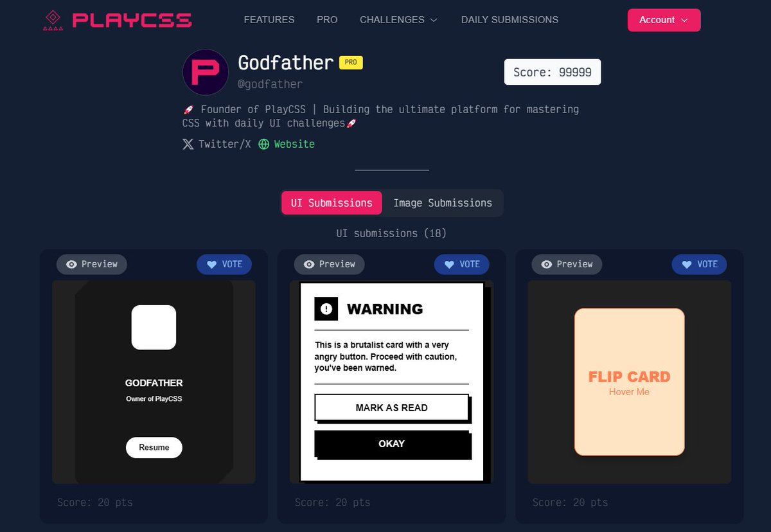
Task: Click the green globe website icon
Action: point(263,144)
